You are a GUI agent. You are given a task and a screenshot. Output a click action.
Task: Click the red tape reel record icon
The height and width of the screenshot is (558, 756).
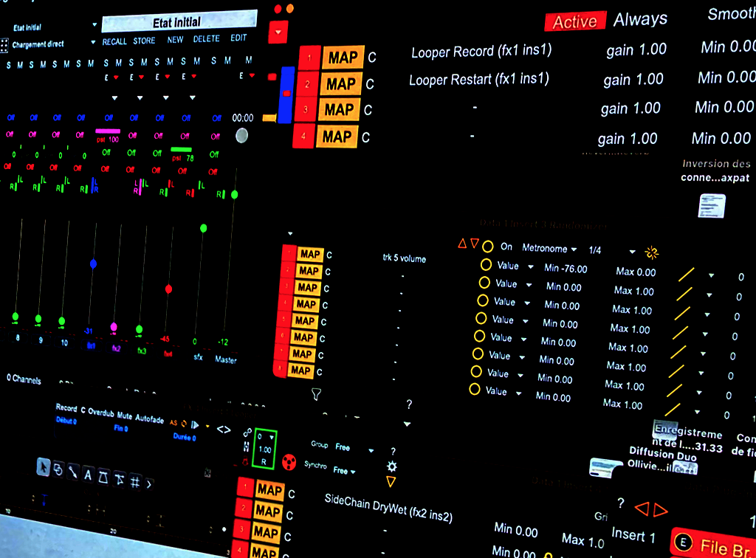pos(289,462)
